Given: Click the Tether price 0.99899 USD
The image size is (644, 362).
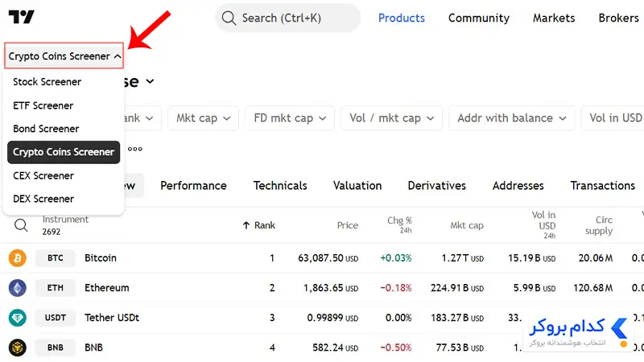Looking at the screenshot, I should coord(332,318).
